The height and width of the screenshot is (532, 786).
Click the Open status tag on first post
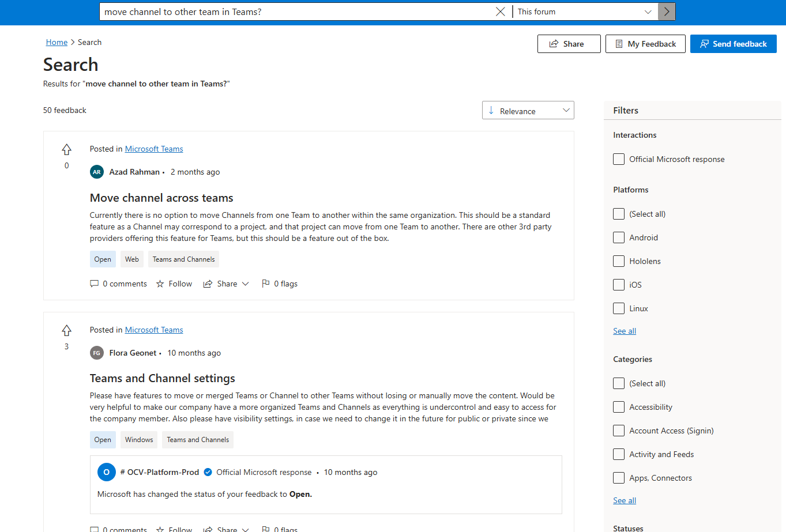[x=103, y=259]
